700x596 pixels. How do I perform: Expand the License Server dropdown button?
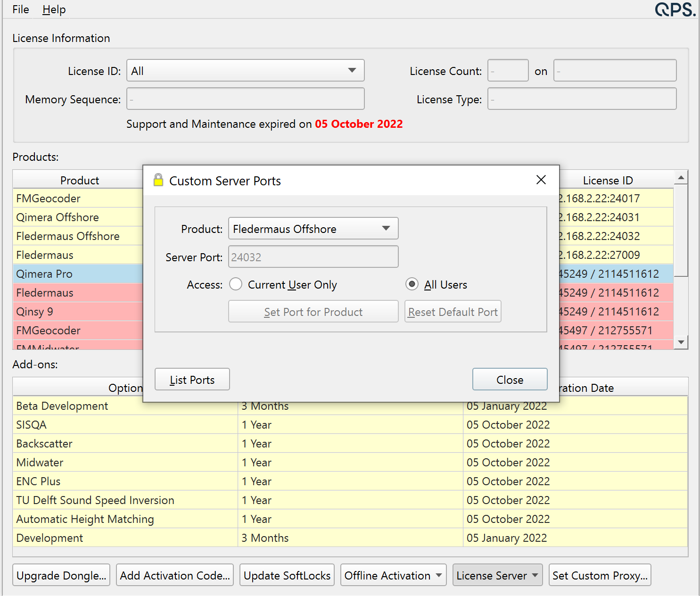click(497, 575)
